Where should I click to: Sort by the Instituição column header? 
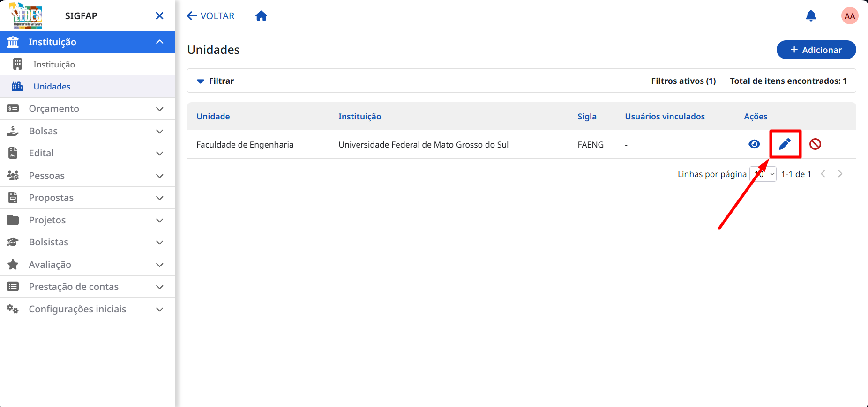[359, 117]
